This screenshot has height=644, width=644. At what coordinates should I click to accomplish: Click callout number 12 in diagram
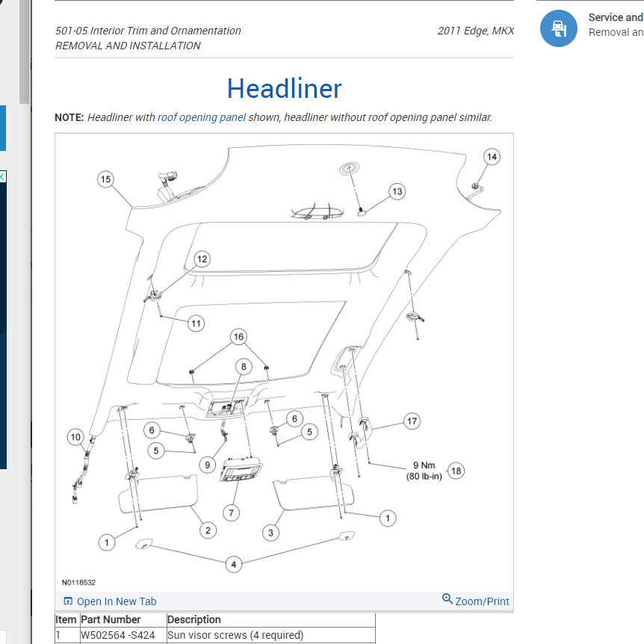pos(202,259)
